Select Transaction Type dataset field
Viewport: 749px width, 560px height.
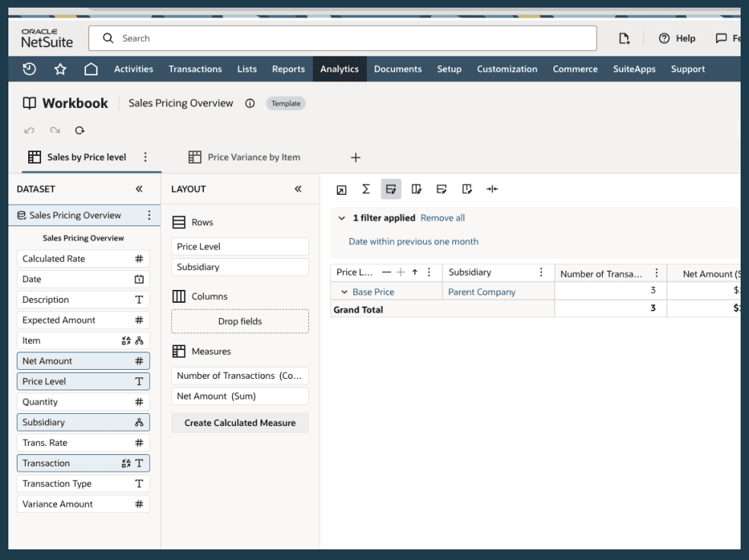(83, 484)
